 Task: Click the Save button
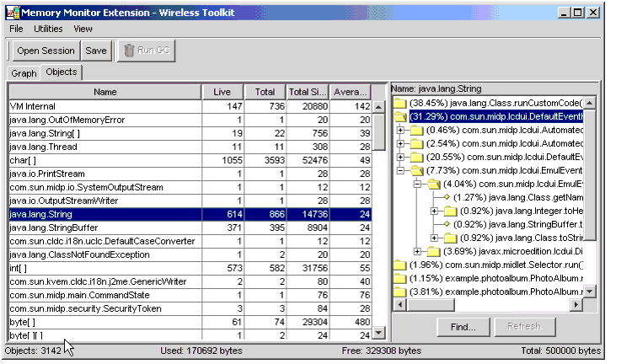(x=96, y=51)
